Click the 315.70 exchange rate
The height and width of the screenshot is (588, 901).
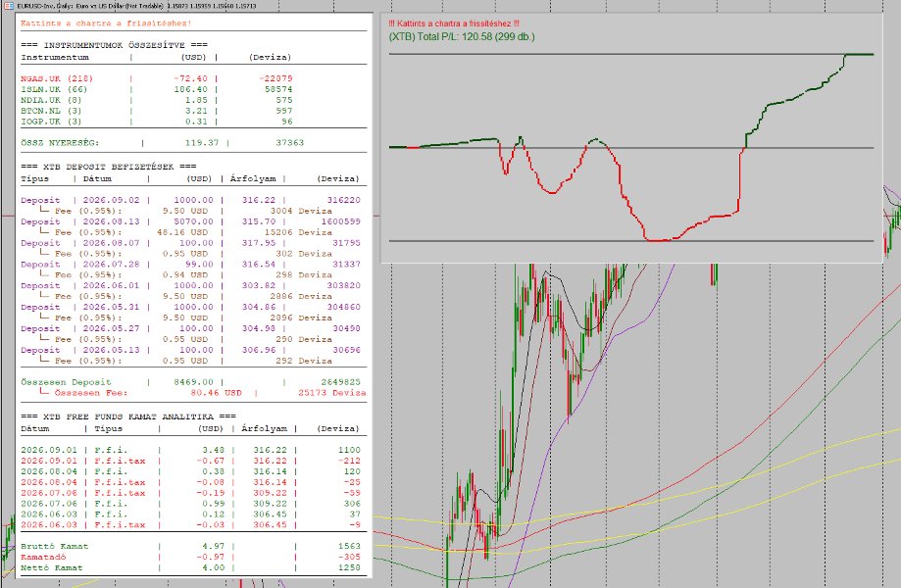pos(259,221)
